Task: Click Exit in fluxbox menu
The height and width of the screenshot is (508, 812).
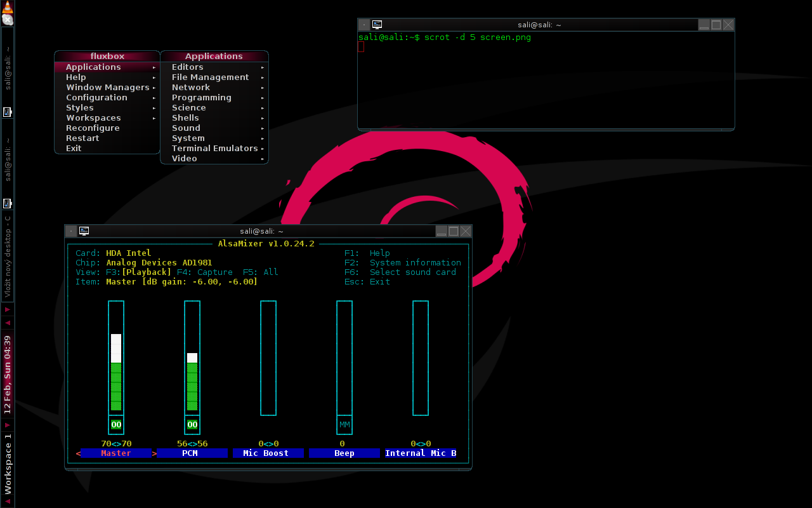Action: click(x=107, y=148)
